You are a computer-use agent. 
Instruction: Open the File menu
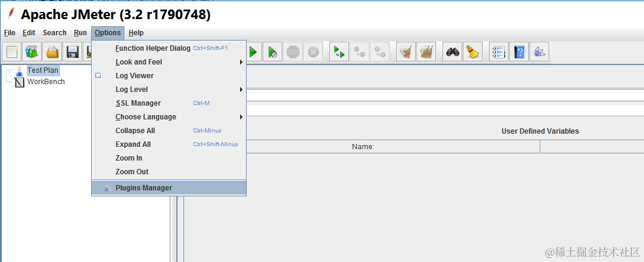coord(10,33)
